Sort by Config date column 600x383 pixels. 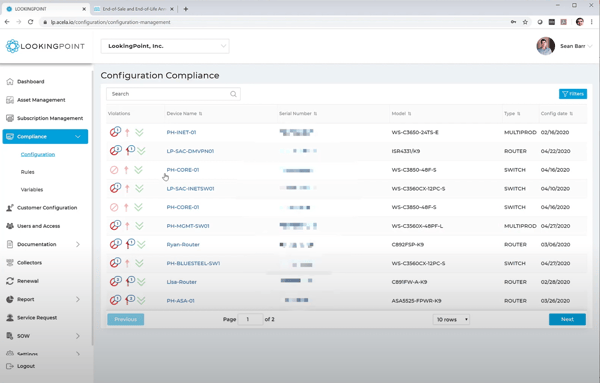pos(557,114)
